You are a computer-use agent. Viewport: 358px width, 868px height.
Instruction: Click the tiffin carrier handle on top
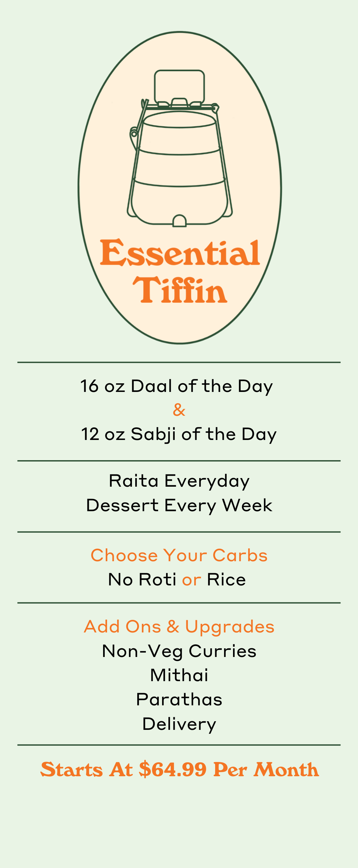(x=179, y=87)
